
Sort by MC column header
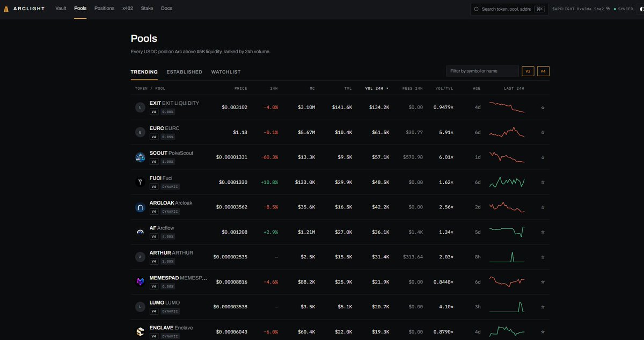[312, 88]
